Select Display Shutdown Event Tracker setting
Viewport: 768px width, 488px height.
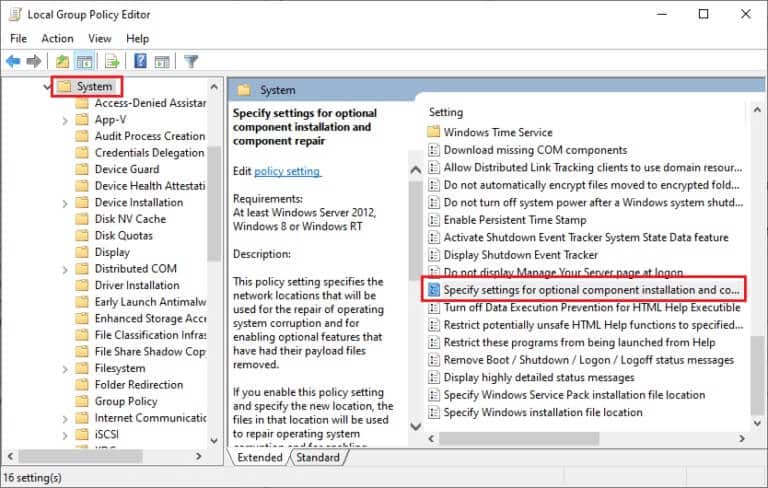click(513, 255)
